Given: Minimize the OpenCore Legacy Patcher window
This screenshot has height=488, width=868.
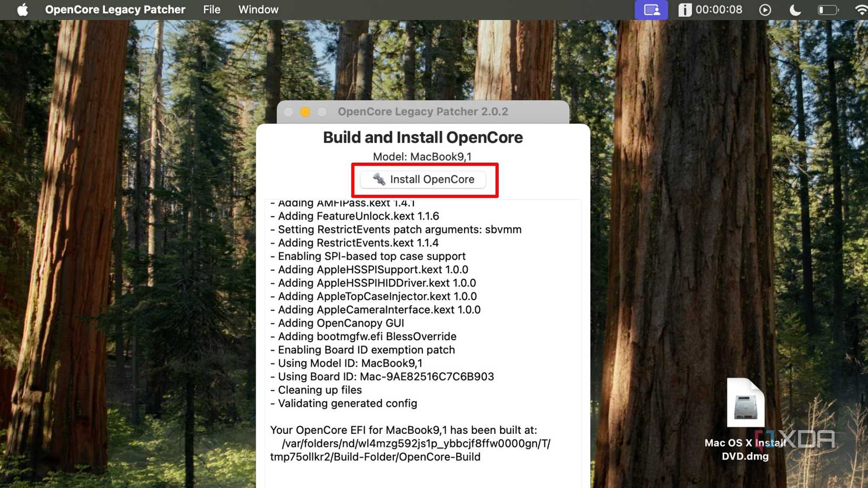Looking at the screenshot, I should tap(305, 111).
